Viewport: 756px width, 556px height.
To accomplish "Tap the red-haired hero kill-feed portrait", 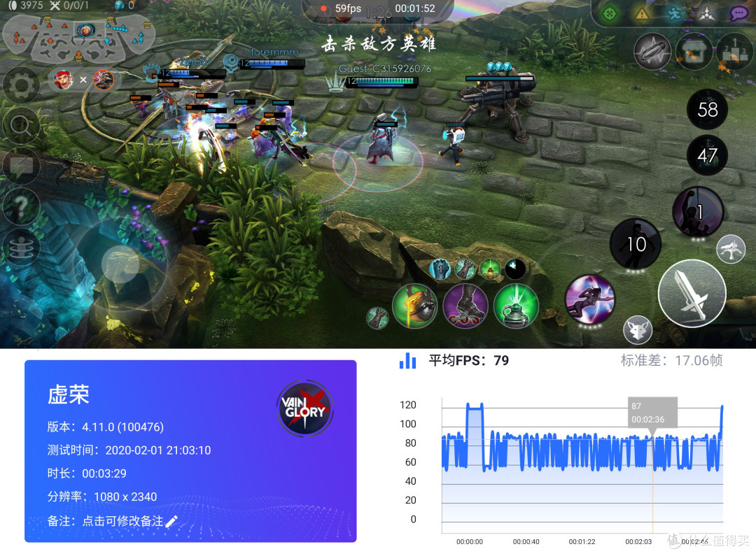I will tap(64, 80).
